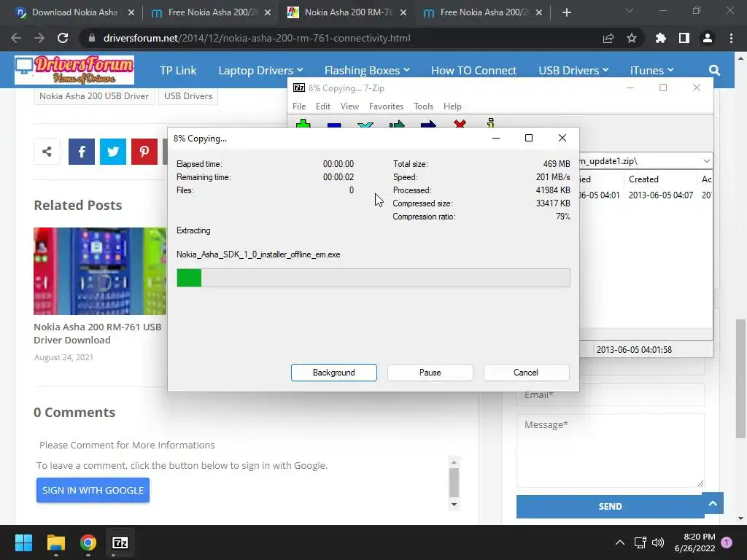The image size is (747, 560).
Task: Pin the post on Pinterest
Action: (144, 152)
